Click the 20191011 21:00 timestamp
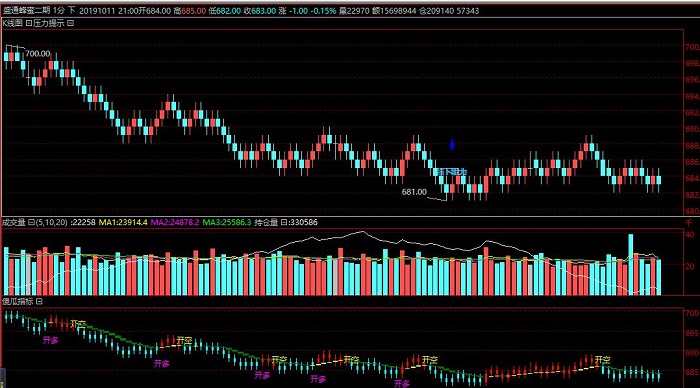The height and width of the screenshot is (388, 700). (x=108, y=10)
